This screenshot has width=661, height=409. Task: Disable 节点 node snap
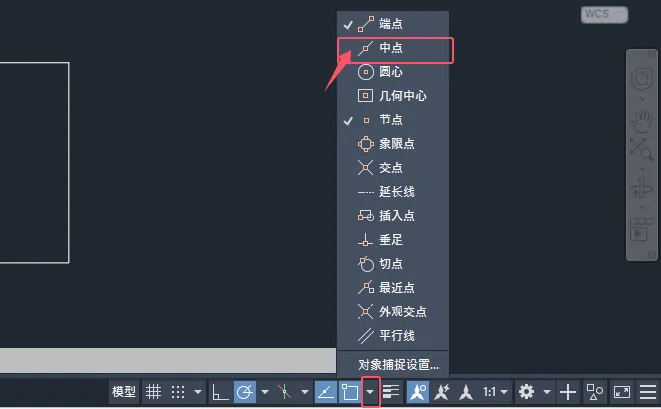pyautogui.click(x=393, y=120)
